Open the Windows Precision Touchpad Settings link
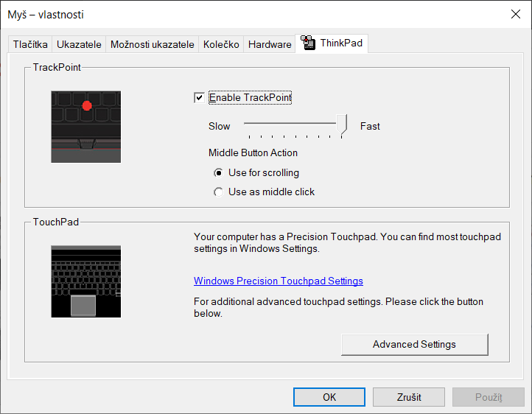Viewport: 532px width, 414px height. 278,281
